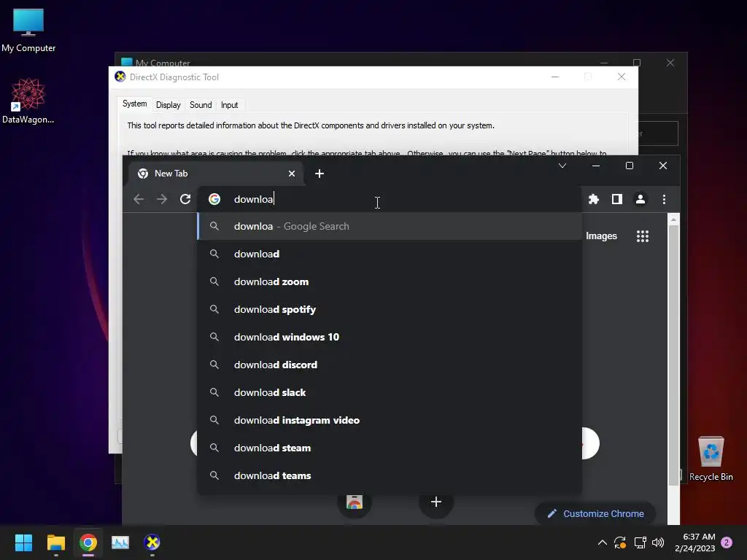This screenshot has height=560, width=747.
Task: Open the Chrome extensions puzzle icon
Action: (594, 199)
